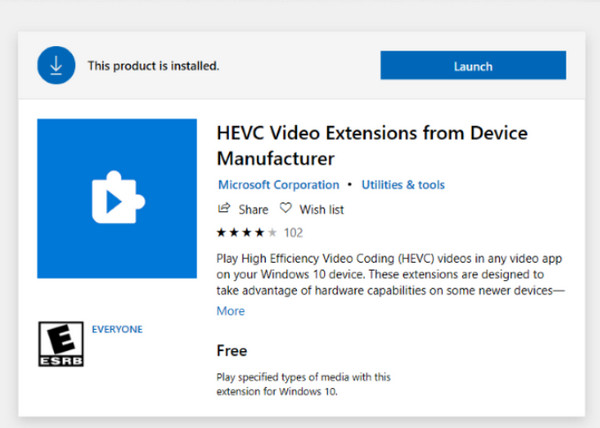Image resolution: width=600 pixels, height=428 pixels.
Task: Click the 'Play specified types of media' note
Action: (x=303, y=384)
